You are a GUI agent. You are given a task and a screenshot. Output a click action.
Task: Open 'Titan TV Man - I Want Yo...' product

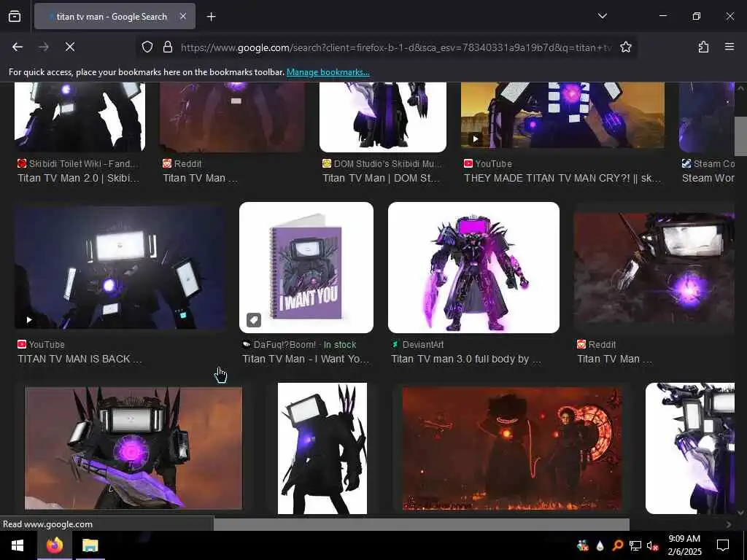pos(306,359)
